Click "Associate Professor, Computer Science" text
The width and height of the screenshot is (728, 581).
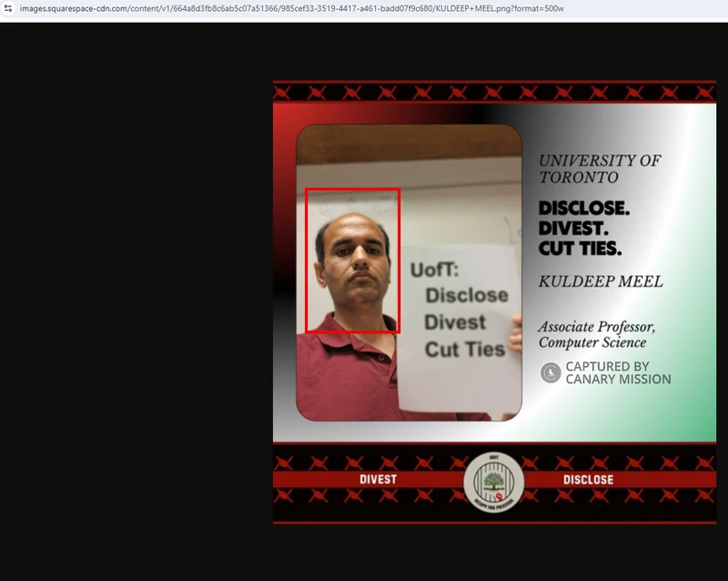tap(597, 334)
